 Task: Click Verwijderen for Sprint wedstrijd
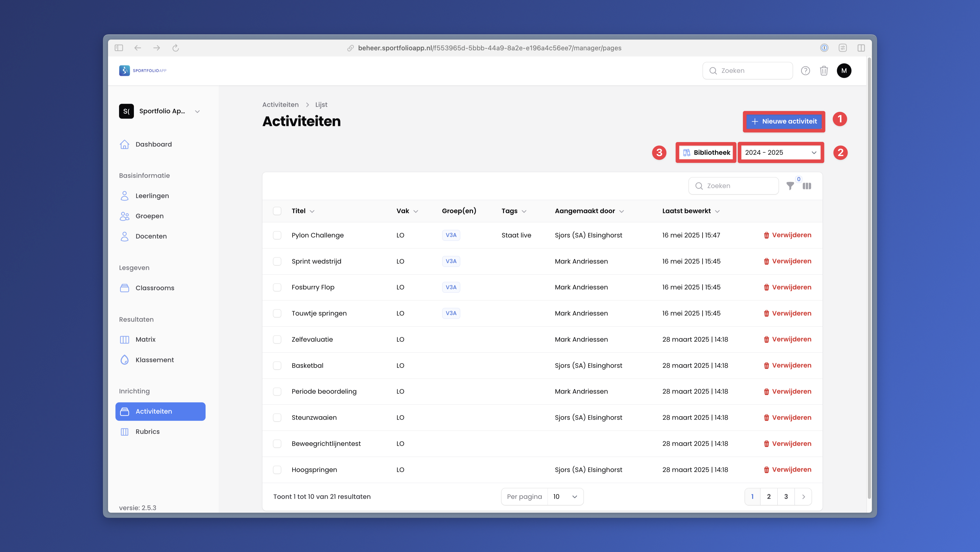coord(787,261)
